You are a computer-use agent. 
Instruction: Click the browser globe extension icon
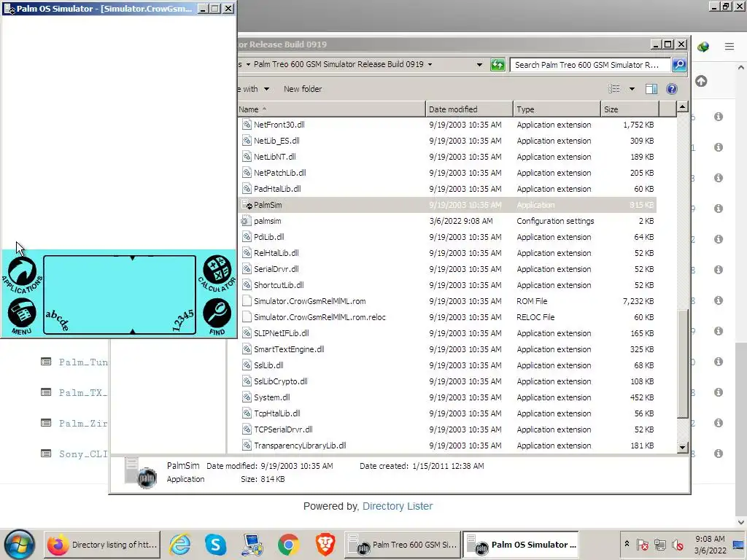(703, 47)
